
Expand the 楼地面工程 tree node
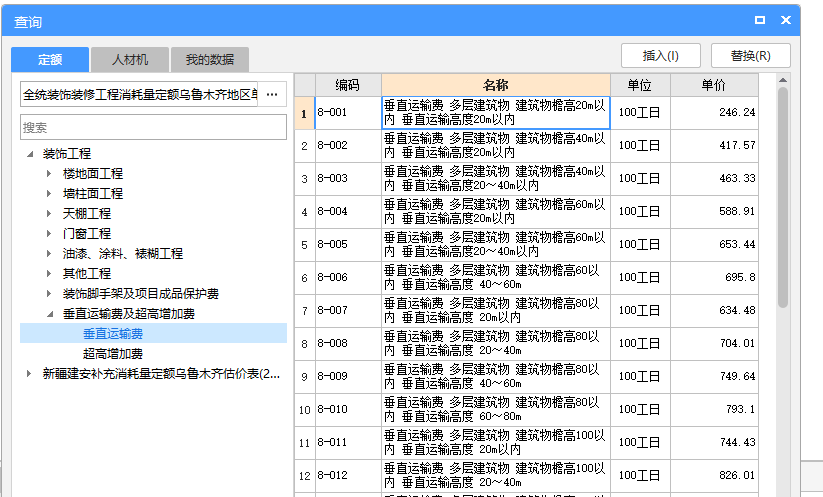[x=49, y=174]
